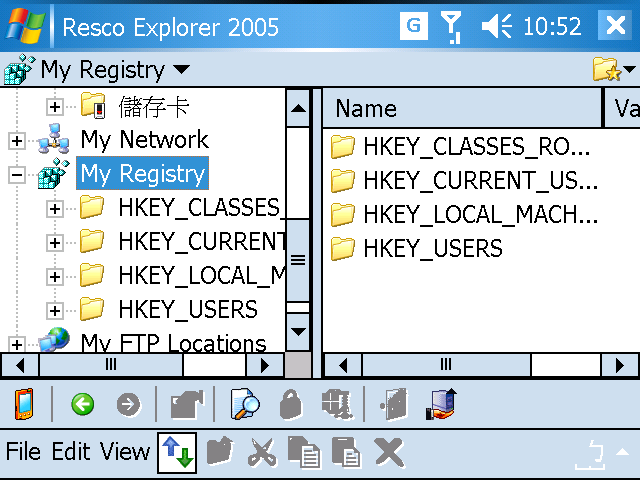The image size is (640, 480).
Task: Click list pane scroll left arrow
Action: coord(343,365)
